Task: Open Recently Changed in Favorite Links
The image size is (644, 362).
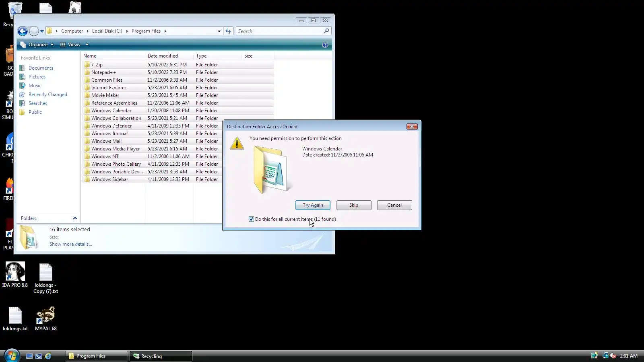Action: (48, 95)
